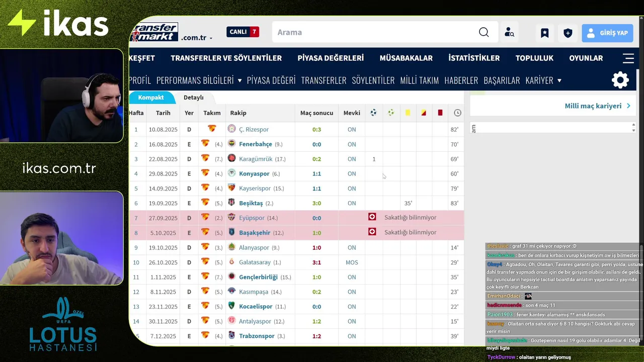Image resolution: width=644 pixels, height=362 pixels.
Task: Switch to the Kompakt tab
Action: click(151, 98)
